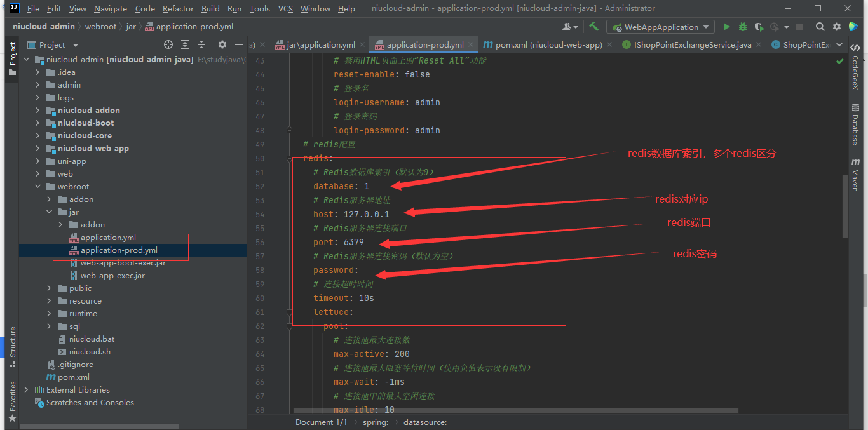
Task: Build project using the hammer icon
Action: [x=593, y=27]
